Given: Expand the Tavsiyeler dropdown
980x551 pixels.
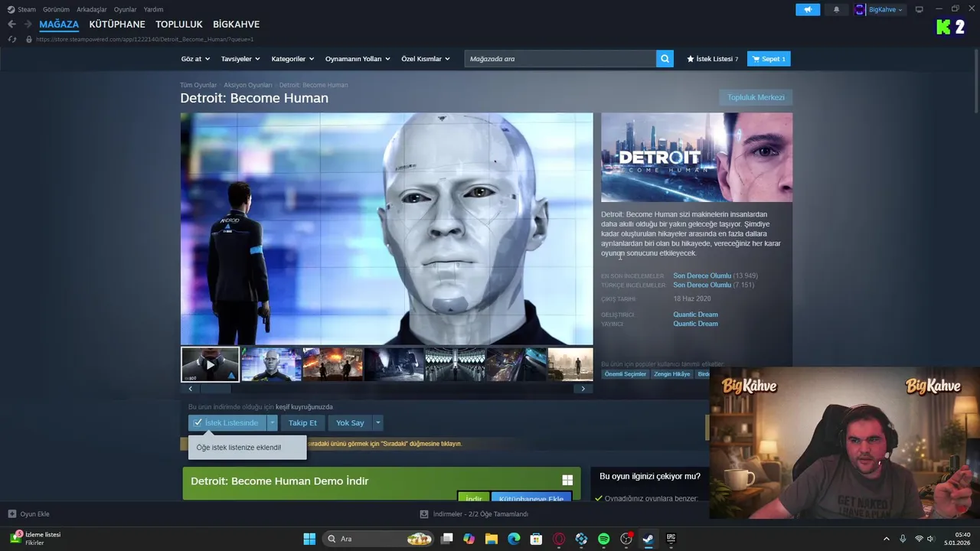Looking at the screenshot, I should pyautogui.click(x=240, y=59).
